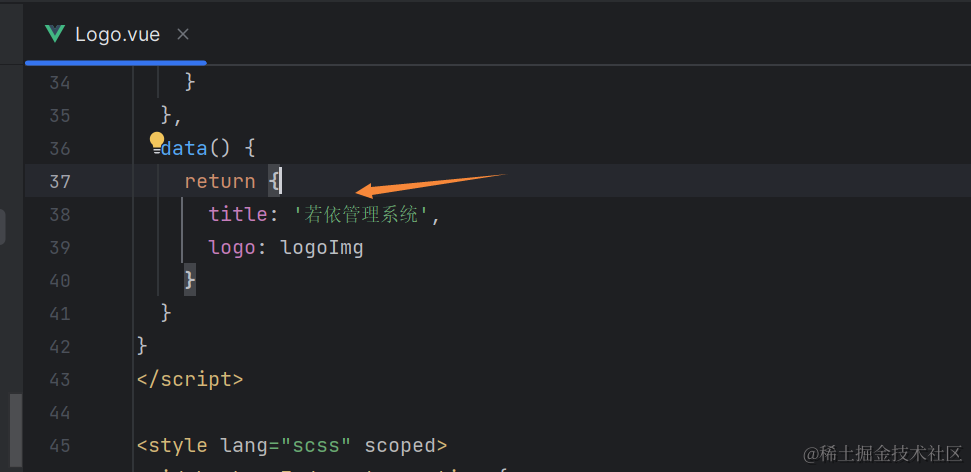Click line number 45 in gutter
The image size is (971, 472).
tap(59, 445)
